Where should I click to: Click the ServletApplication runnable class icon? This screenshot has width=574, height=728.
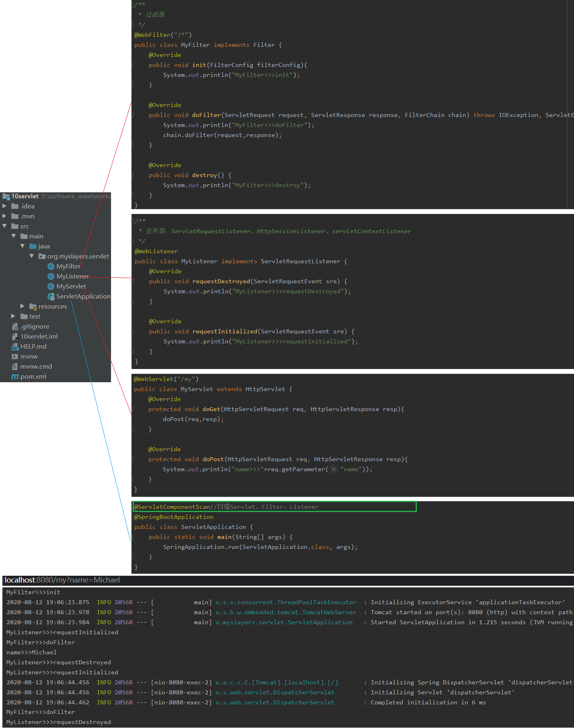[51, 296]
